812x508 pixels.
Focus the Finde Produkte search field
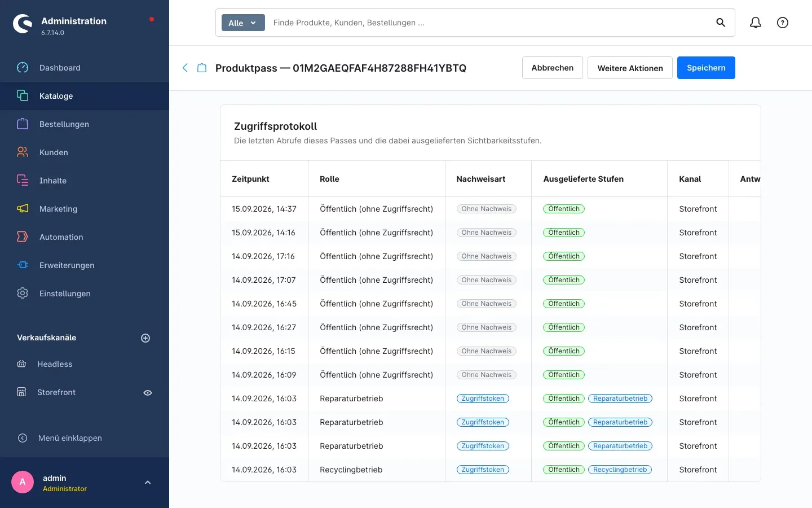[488, 23]
